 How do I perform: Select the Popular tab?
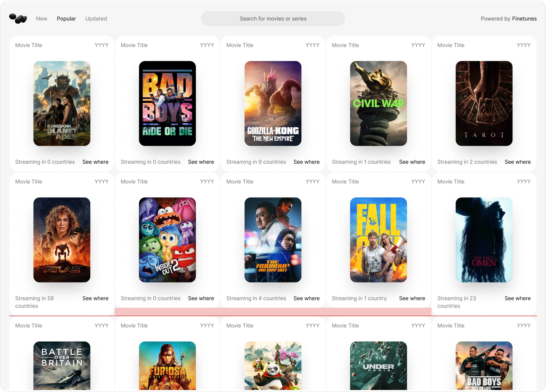point(66,18)
